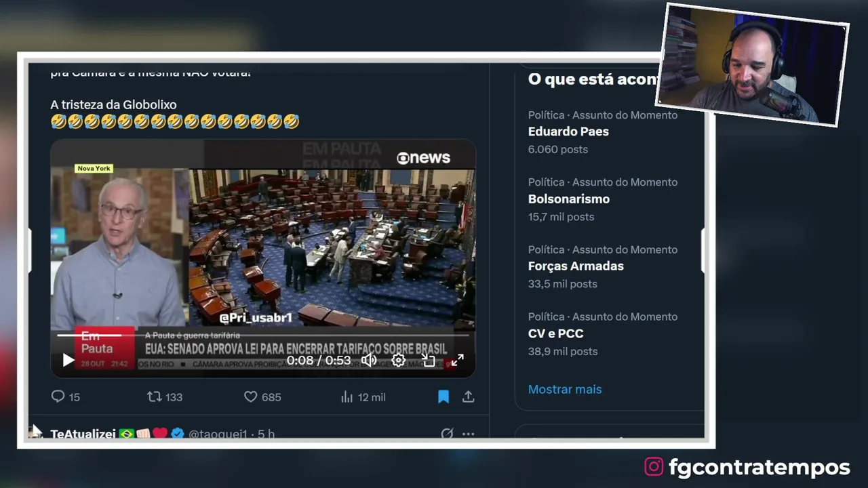Open the more options menu on TeAtualizei post
Viewport: 868px width, 488px height.
[468, 434]
